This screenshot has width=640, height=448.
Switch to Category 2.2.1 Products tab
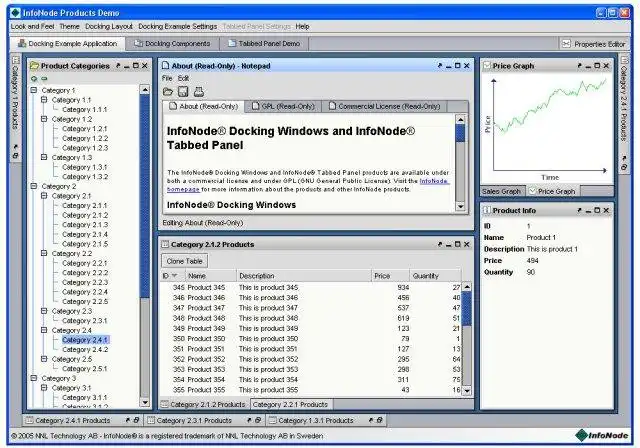tap(291, 404)
